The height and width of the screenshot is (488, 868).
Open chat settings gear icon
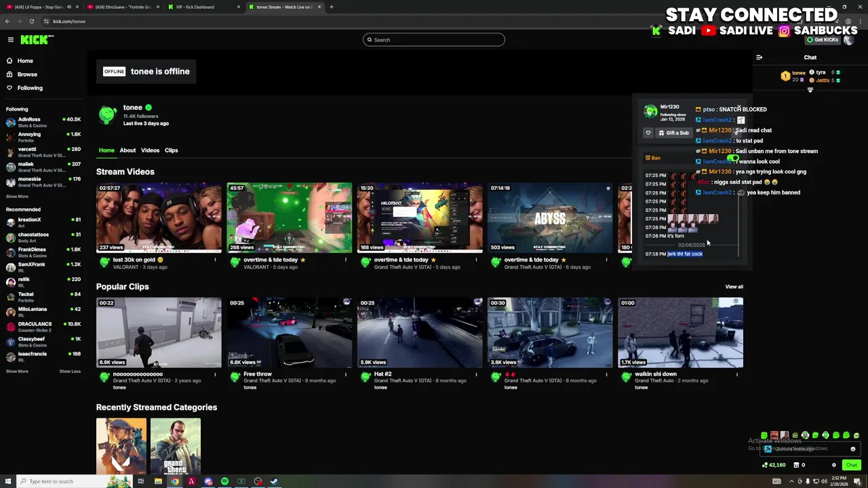coord(834,465)
